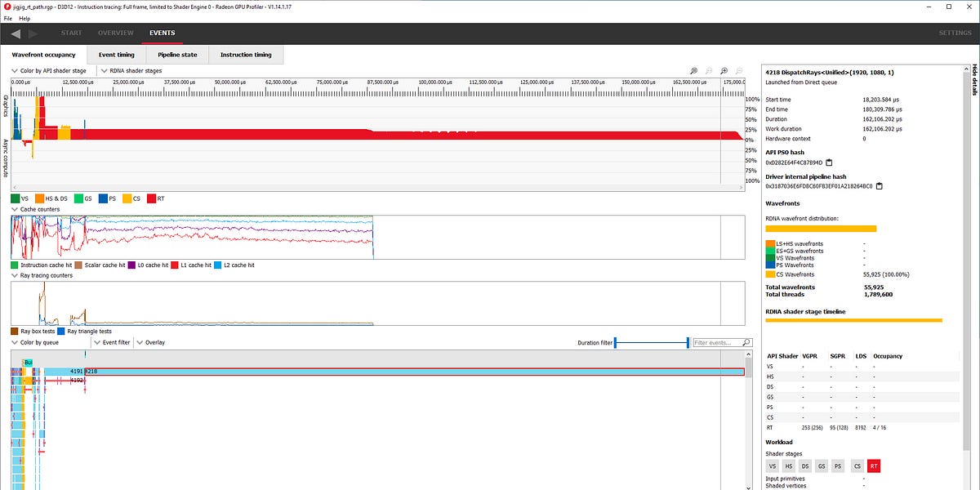The width and height of the screenshot is (980, 490).
Task: Select the EVENTS section
Action: [162, 33]
